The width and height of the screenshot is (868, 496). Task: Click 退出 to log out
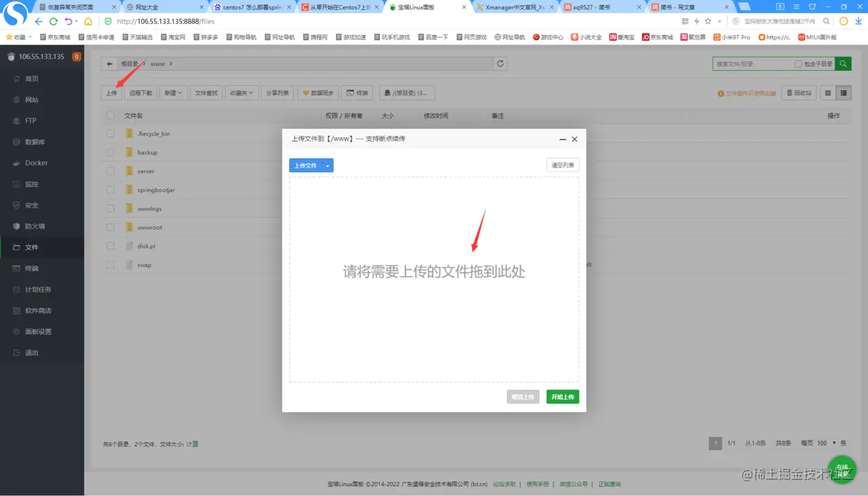tap(31, 352)
